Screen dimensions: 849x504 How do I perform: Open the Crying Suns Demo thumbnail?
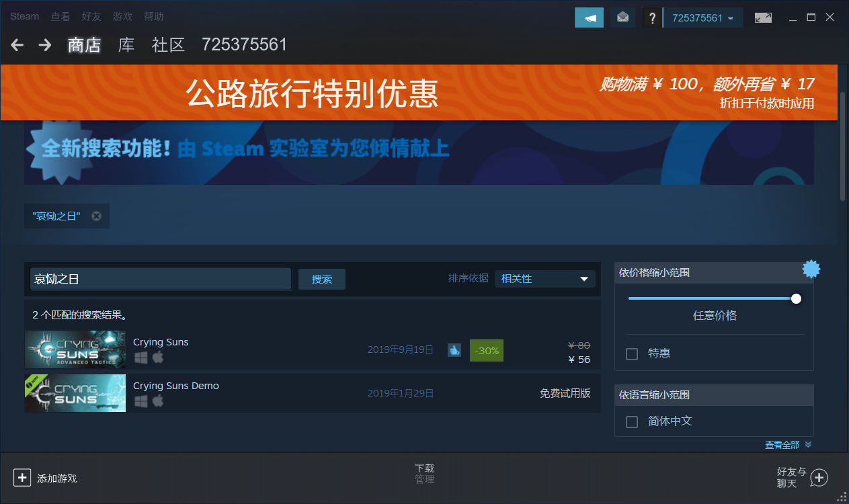[75, 393]
